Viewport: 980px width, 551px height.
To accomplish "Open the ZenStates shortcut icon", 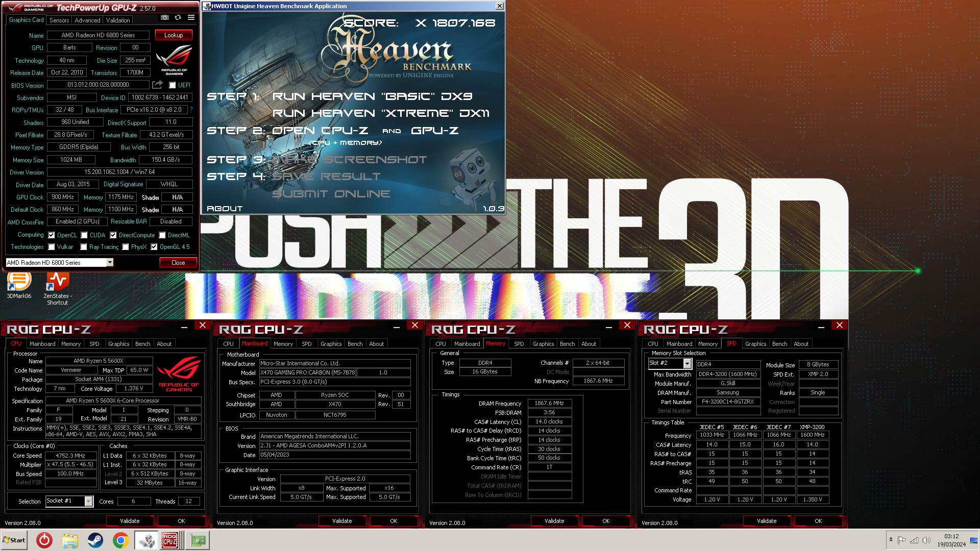I will tap(57, 288).
